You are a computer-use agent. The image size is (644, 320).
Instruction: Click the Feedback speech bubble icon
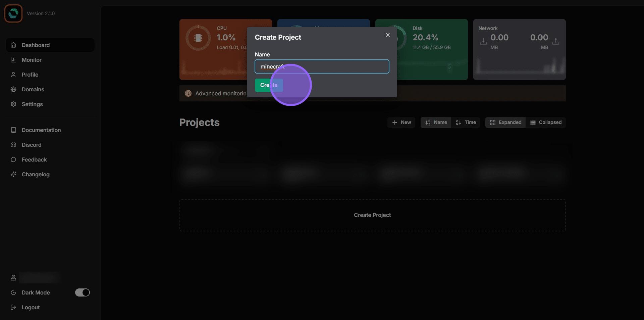tap(13, 159)
